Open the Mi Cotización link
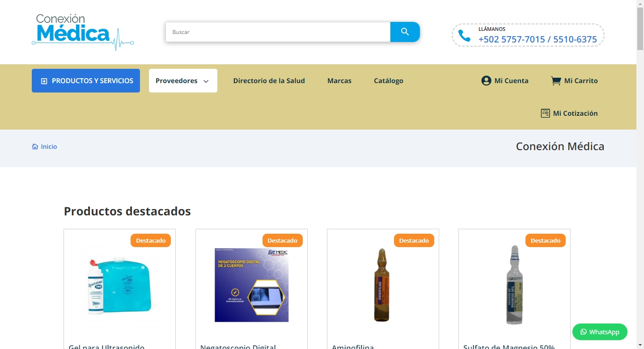Viewport: 644px width, 349px height. (569, 113)
